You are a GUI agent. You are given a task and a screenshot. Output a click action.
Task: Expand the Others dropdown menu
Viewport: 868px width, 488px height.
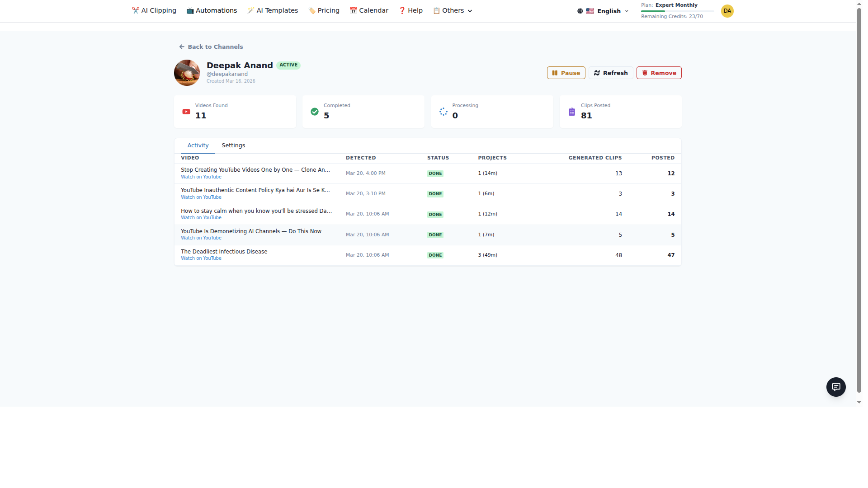[453, 10]
